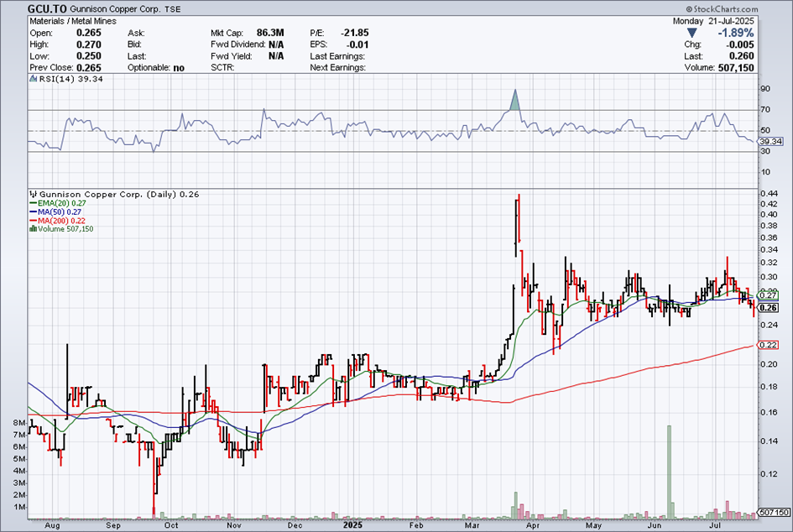The image size is (793, 532).
Task: Click the RSI(14) 39.34 panel label
Action: [x=70, y=79]
